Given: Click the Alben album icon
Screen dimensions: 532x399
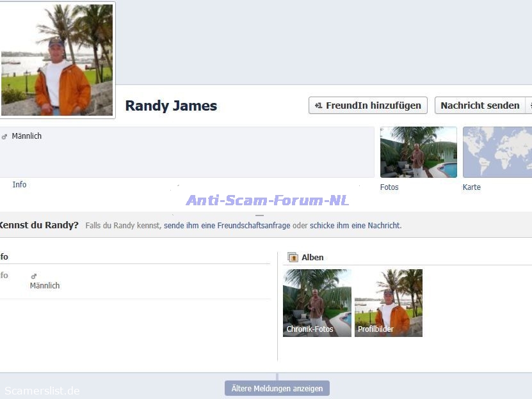Looking at the screenshot, I should point(293,257).
